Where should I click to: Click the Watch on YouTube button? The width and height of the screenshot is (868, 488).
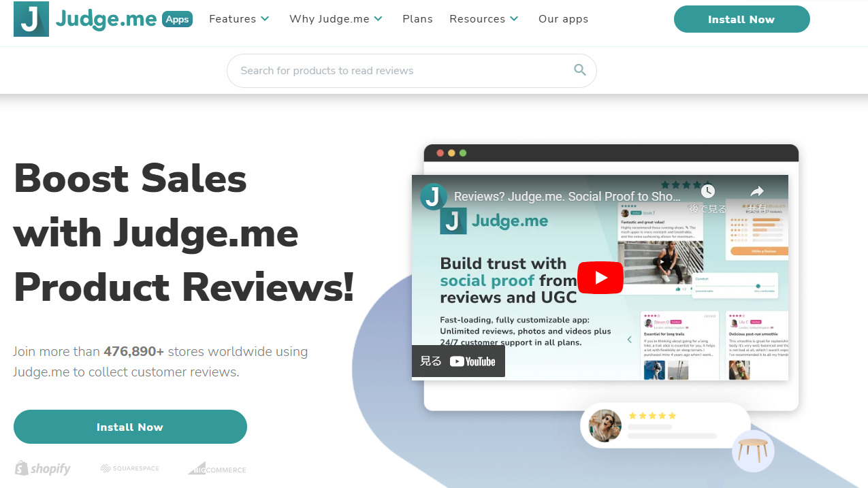click(458, 361)
